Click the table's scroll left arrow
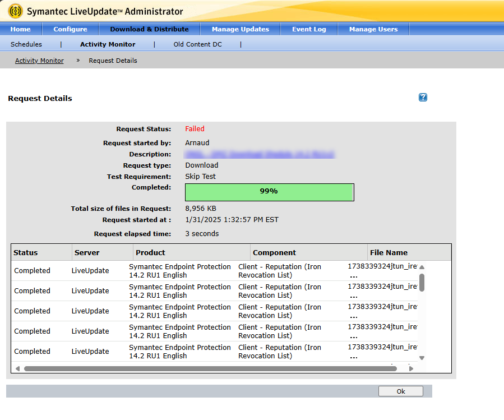The height and width of the screenshot is (420, 504). pos(17,368)
